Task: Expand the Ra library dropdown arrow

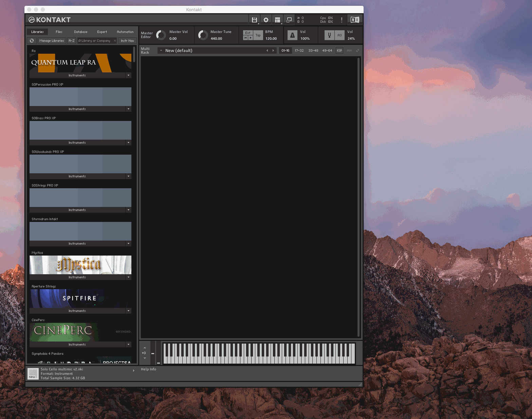Action: 128,75
